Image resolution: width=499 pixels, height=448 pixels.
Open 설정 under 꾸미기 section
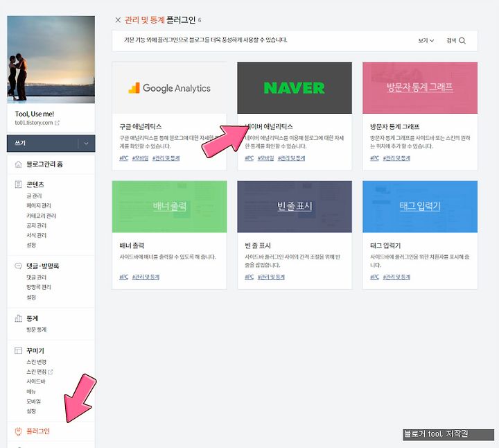pos(31,411)
